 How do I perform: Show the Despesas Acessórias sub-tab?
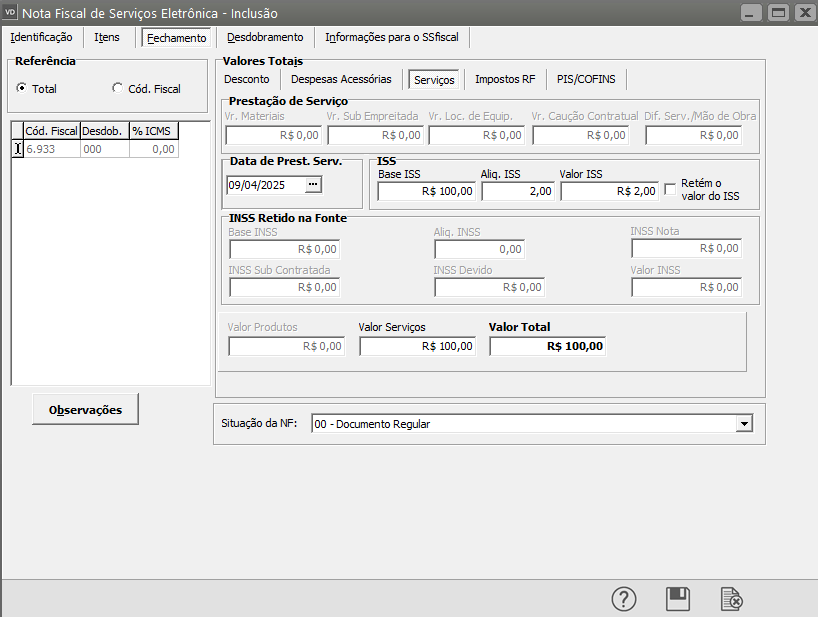click(341, 79)
